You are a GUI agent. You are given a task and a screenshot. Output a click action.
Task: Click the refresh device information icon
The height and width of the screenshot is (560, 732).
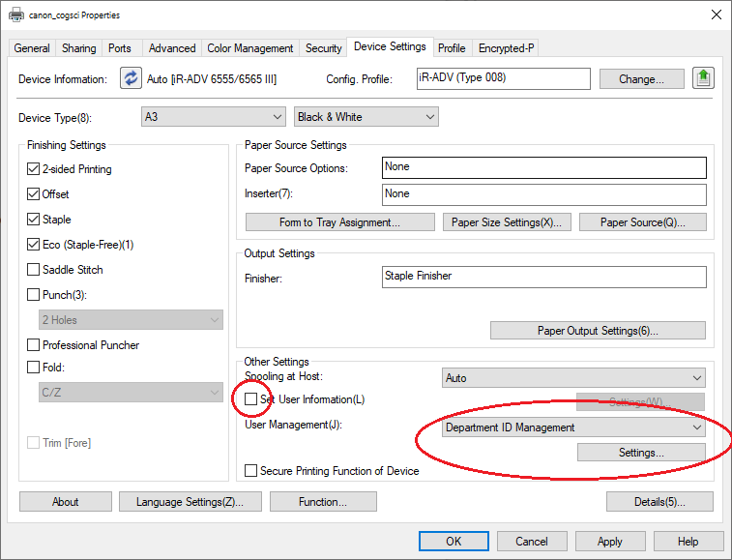coord(131,78)
